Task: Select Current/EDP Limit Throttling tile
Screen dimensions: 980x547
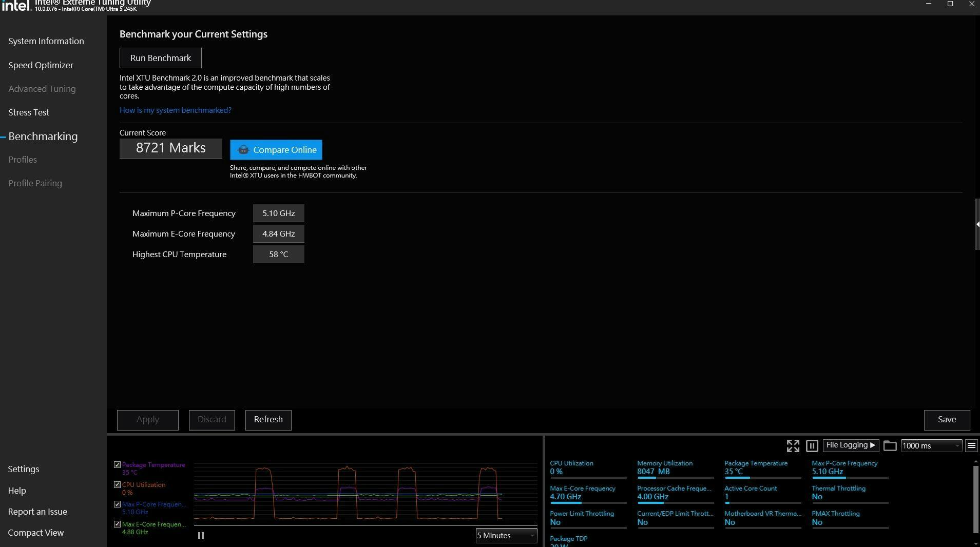Action: pos(676,519)
